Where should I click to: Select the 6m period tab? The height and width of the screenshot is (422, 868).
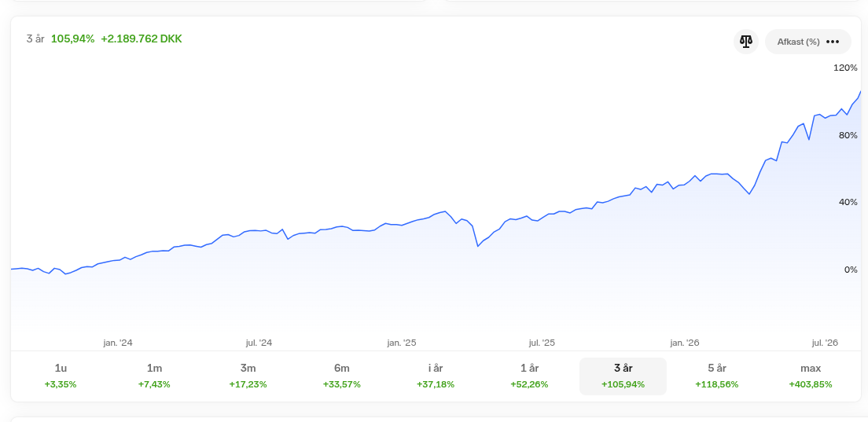pos(341,376)
